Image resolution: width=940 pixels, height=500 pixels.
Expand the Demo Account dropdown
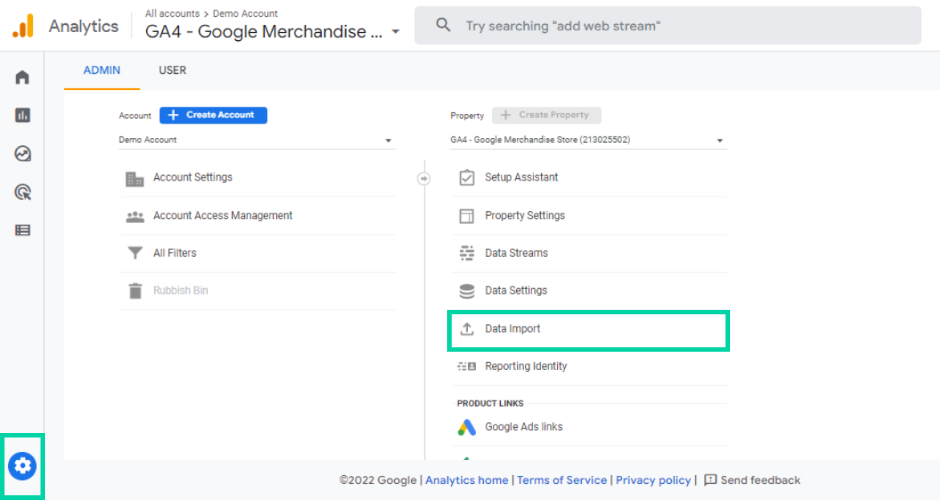pos(255,141)
